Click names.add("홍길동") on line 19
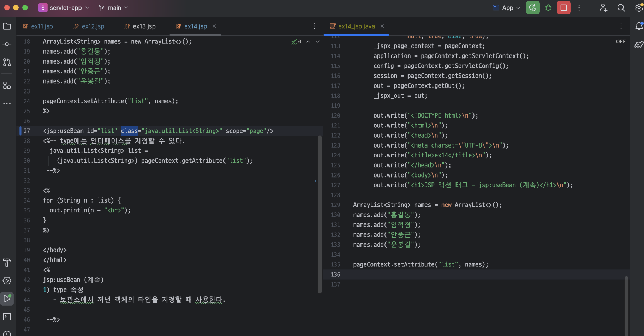The height and width of the screenshot is (336, 644). [77, 52]
